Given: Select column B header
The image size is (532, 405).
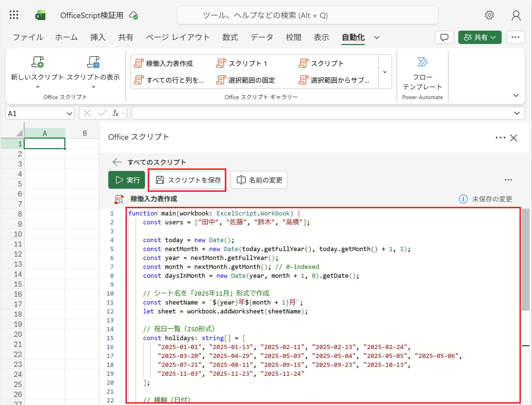Looking at the screenshot, I should 85,133.
